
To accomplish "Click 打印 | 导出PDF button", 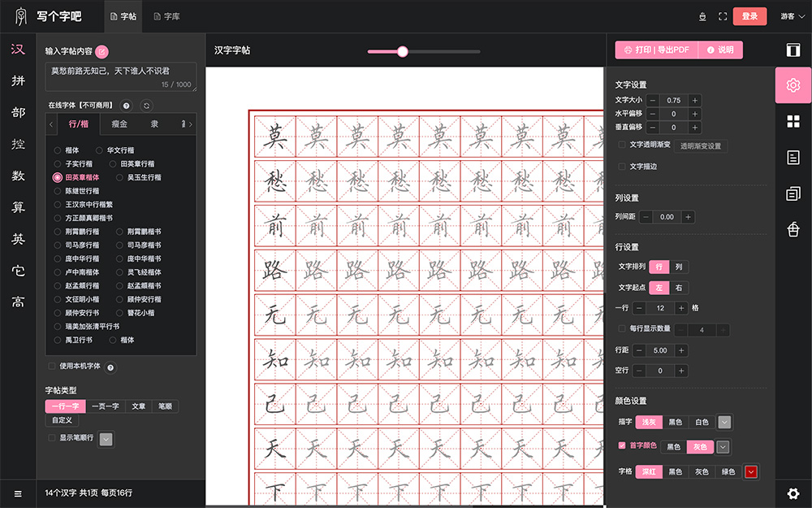I will [657, 50].
